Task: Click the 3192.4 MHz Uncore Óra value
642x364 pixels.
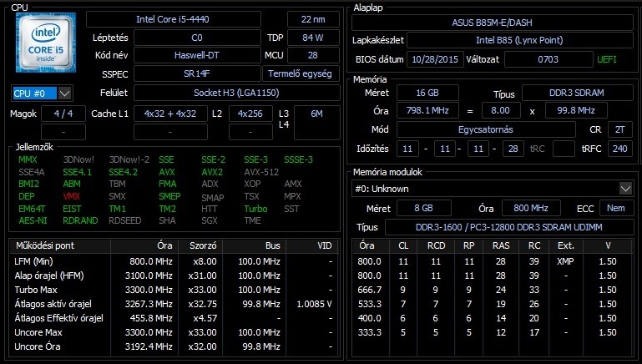Action: tap(149, 346)
